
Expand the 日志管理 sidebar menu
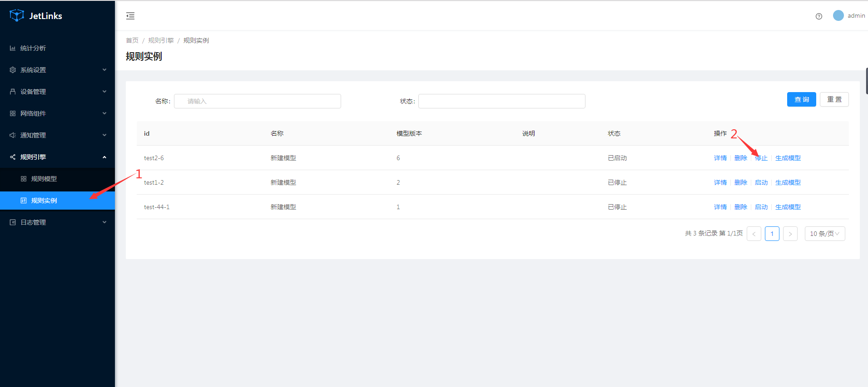[x=57, y=222]
